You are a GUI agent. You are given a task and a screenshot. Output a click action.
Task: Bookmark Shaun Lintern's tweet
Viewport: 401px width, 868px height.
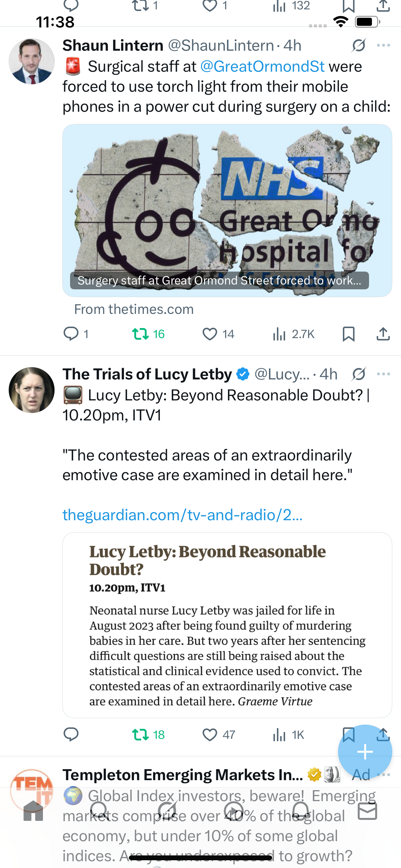348,334
